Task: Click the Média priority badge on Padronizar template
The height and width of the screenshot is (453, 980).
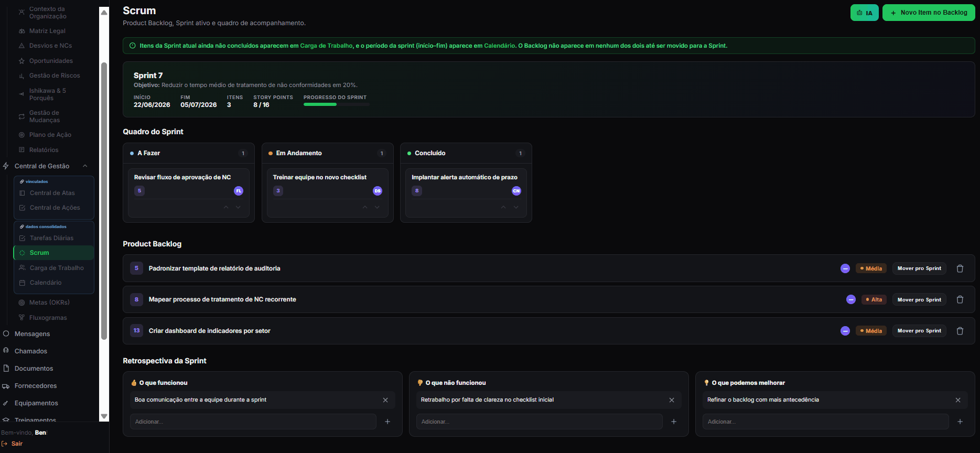Action: click(871, 268)
